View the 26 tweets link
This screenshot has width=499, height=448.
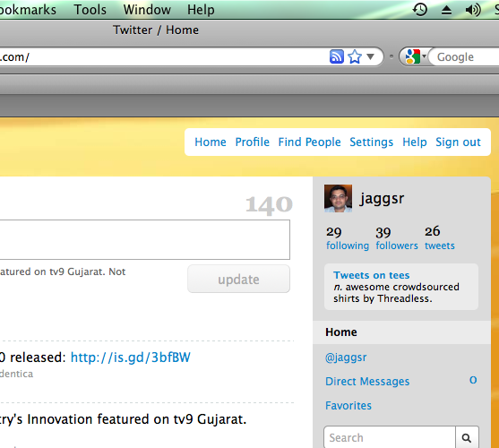coord(440,238)
